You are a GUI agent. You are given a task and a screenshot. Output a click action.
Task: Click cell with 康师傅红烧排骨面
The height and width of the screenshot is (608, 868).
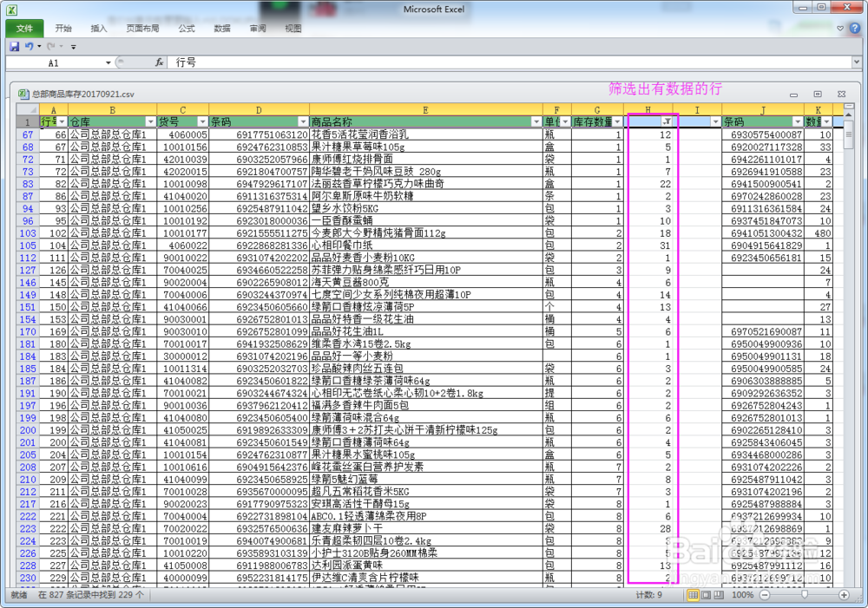(425, 160)
